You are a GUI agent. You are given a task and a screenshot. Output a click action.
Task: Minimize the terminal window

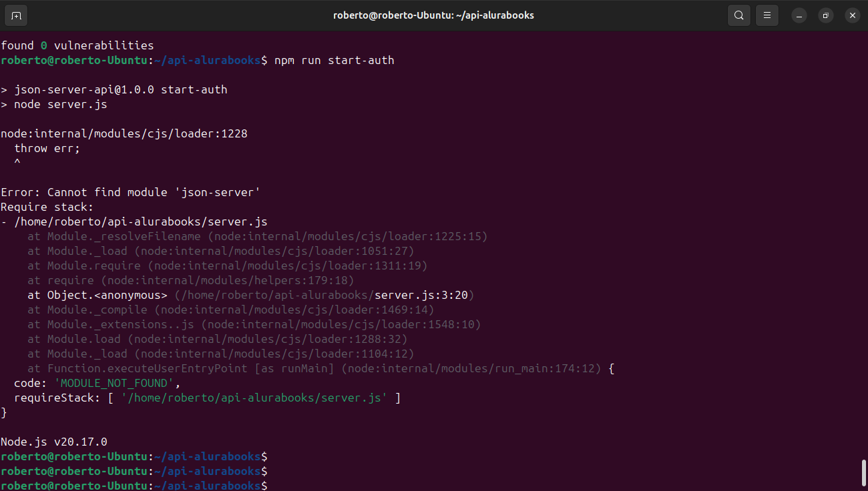799,15
